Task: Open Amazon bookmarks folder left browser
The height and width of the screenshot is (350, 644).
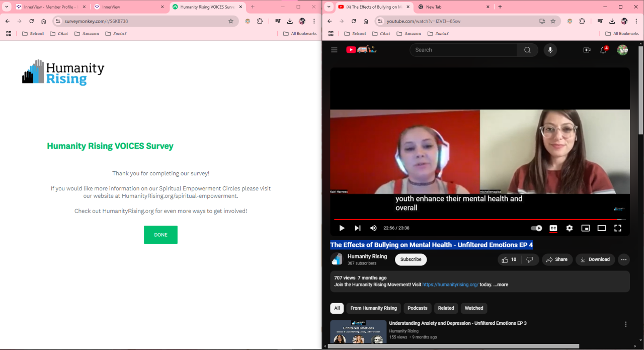Action: pyautogui.click(x=87, y=34)
